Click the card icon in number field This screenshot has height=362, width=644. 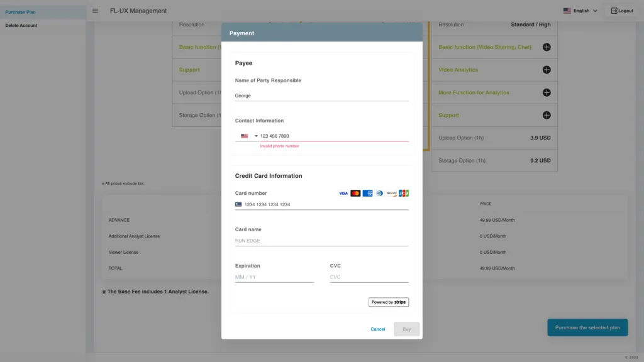coord(238,204)
